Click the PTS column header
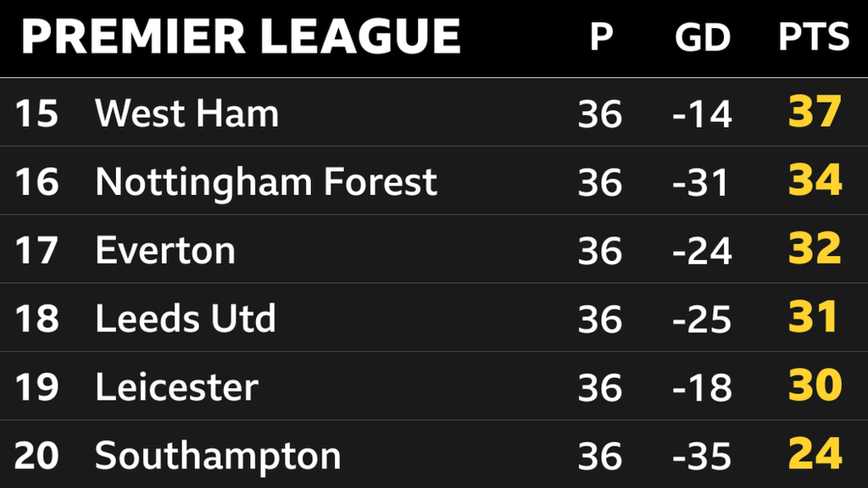The height and width of the screenshot is (488, 868). (814, 37)
